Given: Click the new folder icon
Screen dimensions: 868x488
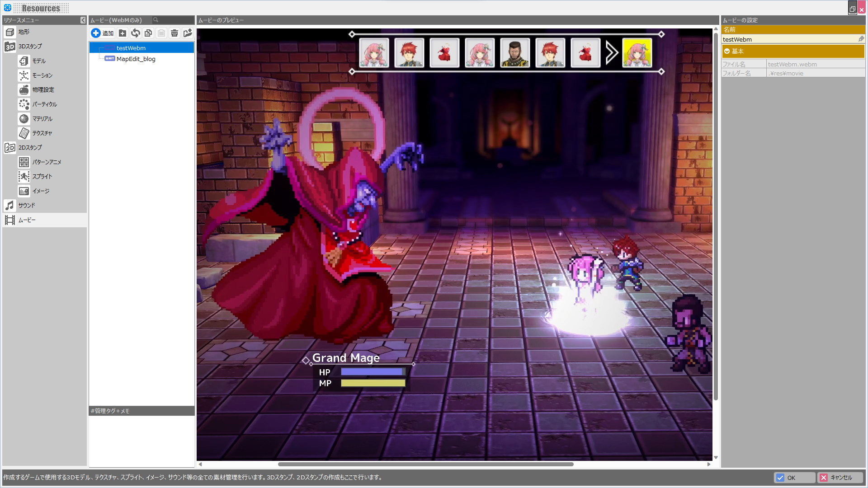Looking at the screenshot, I should (x=123, y=33).
